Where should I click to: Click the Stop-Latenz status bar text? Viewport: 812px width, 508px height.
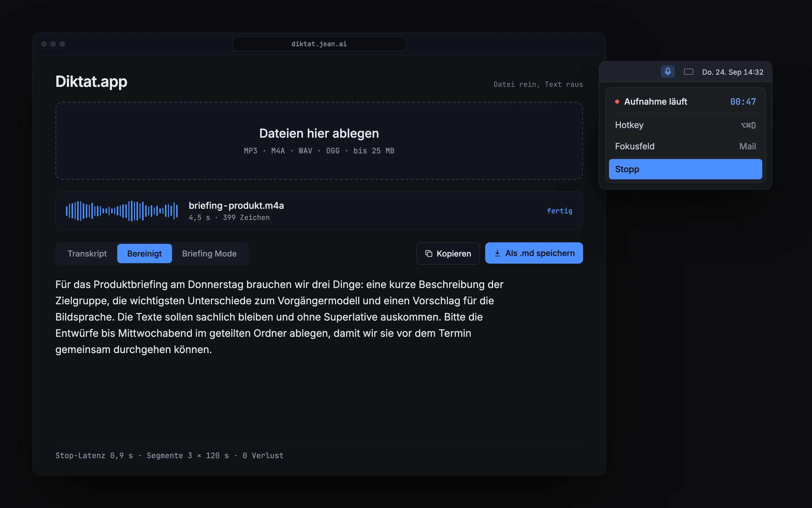[170, 456]
